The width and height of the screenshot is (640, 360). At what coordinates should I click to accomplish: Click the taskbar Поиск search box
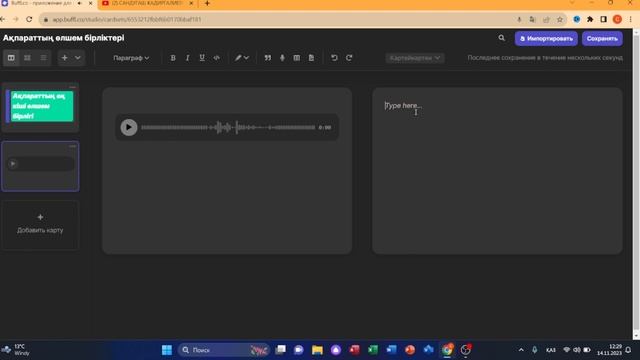click(224, 350)
